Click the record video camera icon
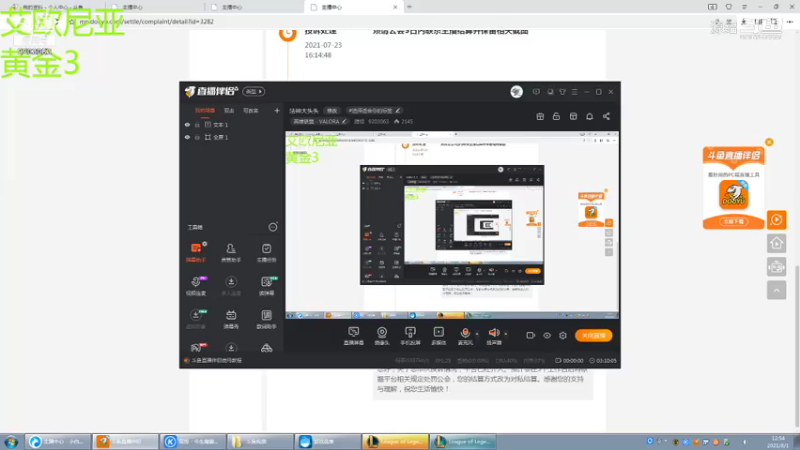 point(531,335)
